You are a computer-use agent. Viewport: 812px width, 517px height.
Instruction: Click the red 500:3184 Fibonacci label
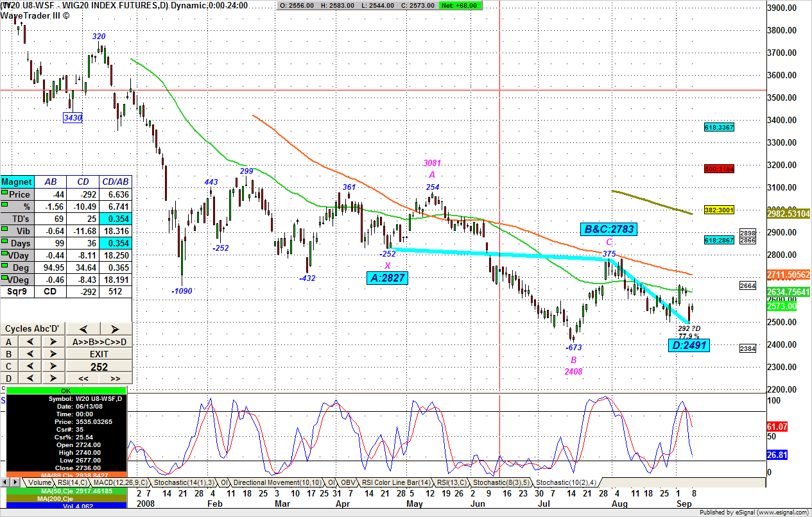pyautogui.click(x=718, y=169)
